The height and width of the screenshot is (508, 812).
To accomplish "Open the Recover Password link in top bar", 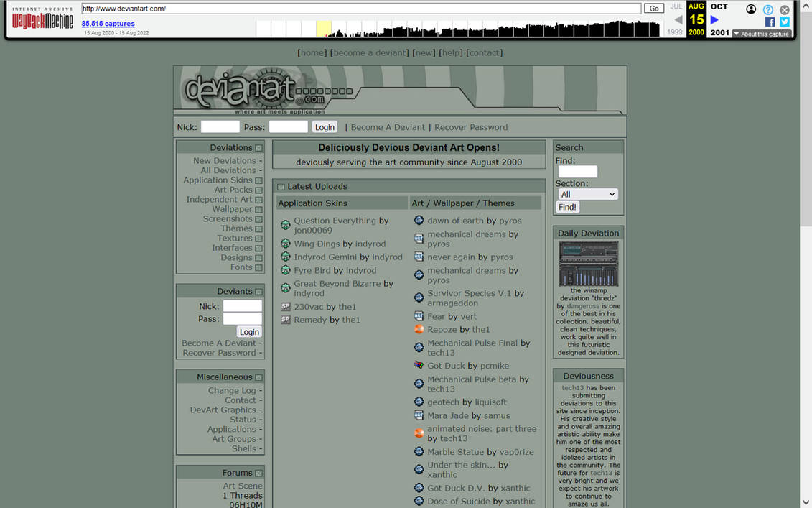I will (x=471, y=127).
